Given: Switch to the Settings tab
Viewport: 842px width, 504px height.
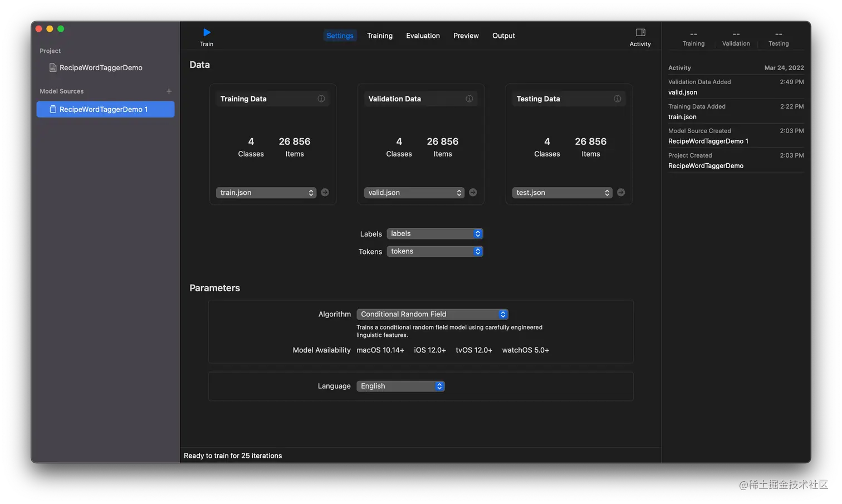Looking at the screenshot, I should 340,36.
